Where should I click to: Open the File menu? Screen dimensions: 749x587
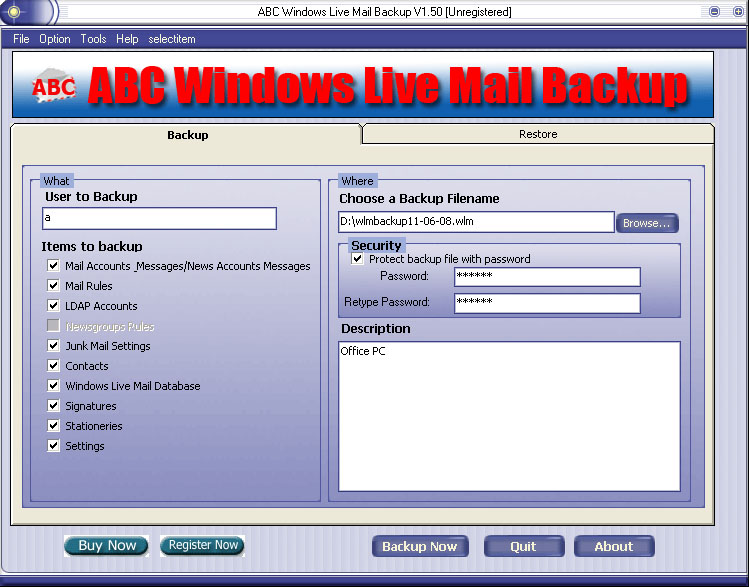point(21,39)
